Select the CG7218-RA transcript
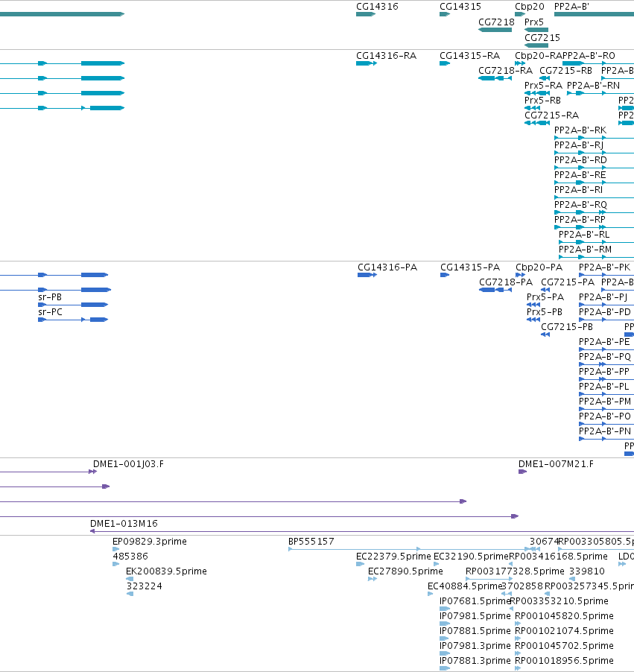The image size is (634, 672). tap(505, 71)
